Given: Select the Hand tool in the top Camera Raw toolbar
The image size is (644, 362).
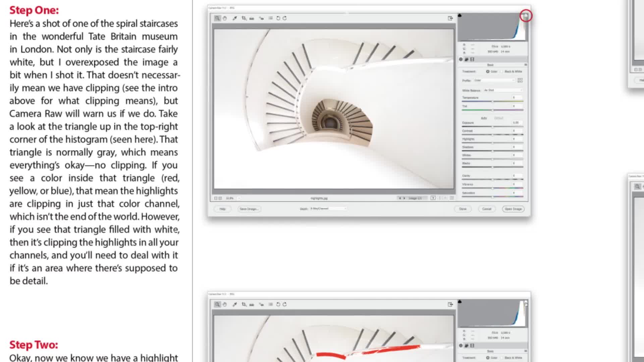Looking at the screenshot, I should point(225,18).
